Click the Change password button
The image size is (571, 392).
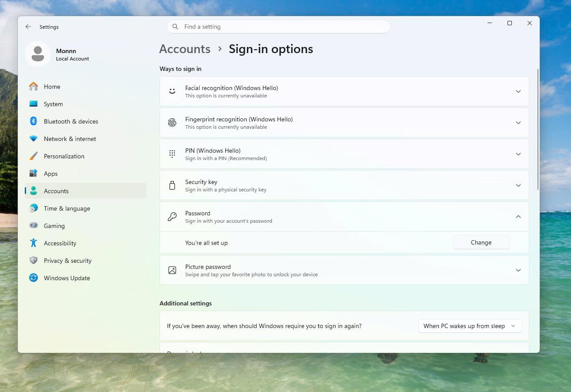[481, 242]
